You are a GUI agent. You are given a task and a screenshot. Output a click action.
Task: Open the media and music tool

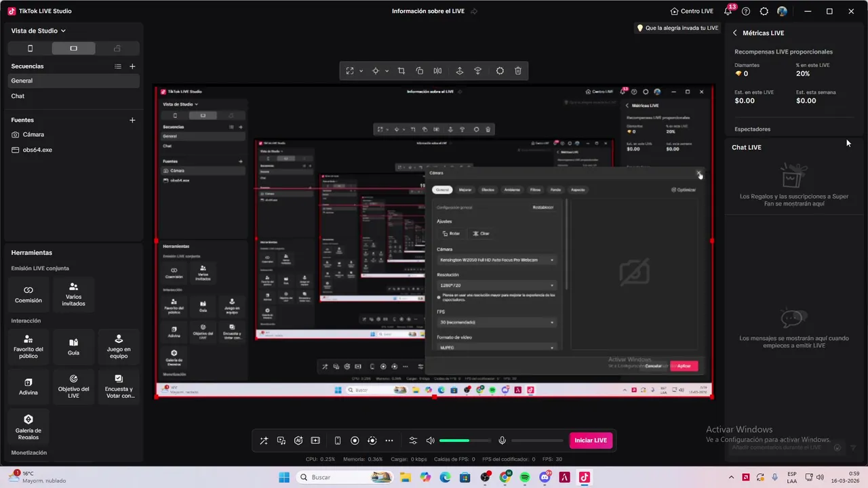[x=281, y=441]
